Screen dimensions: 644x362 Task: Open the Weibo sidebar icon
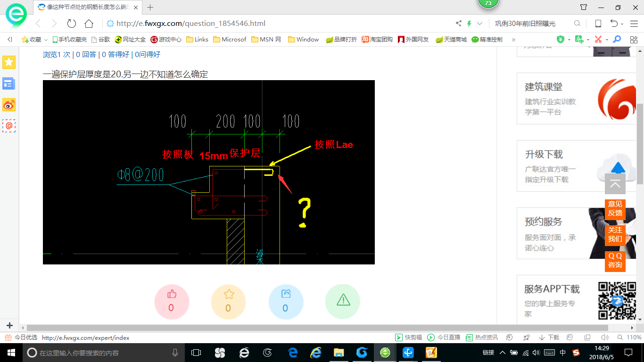[9, 105]
